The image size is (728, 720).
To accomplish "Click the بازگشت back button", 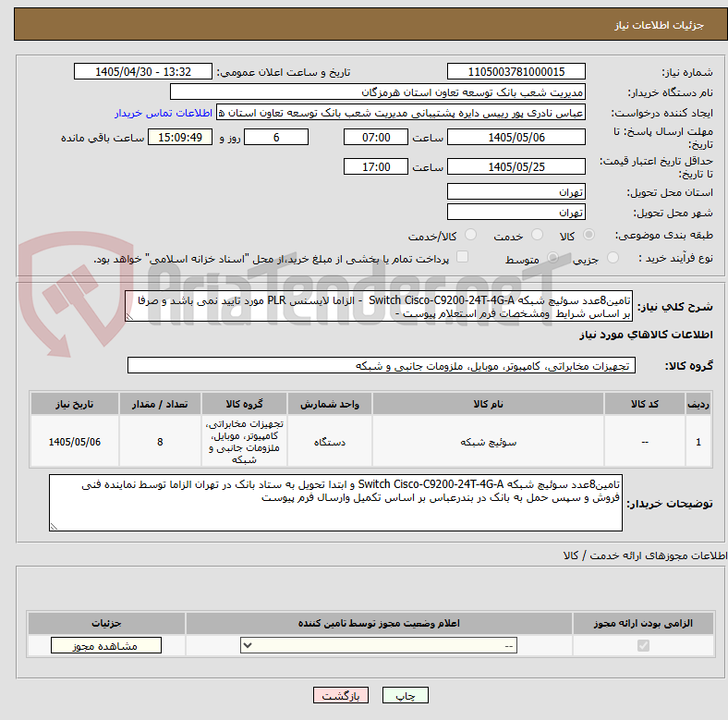I will (x=341, y=695).
